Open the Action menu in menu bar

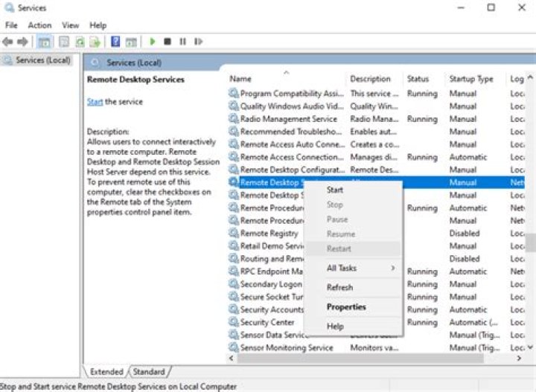(39, 25)
